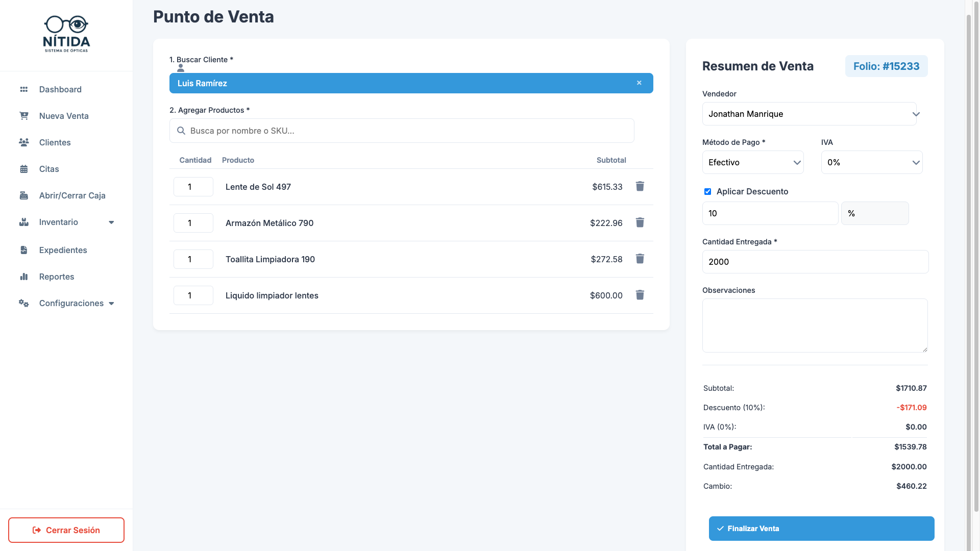Click the Citas calendar icon
Image resolution: width=980 pixels, height=551 pixels.
coord(23,169)
